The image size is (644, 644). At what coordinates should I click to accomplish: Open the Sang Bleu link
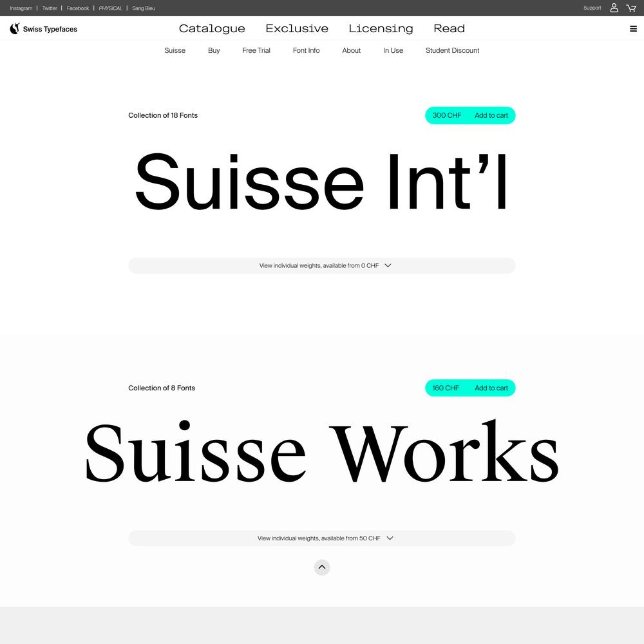[x=144, y=8]
